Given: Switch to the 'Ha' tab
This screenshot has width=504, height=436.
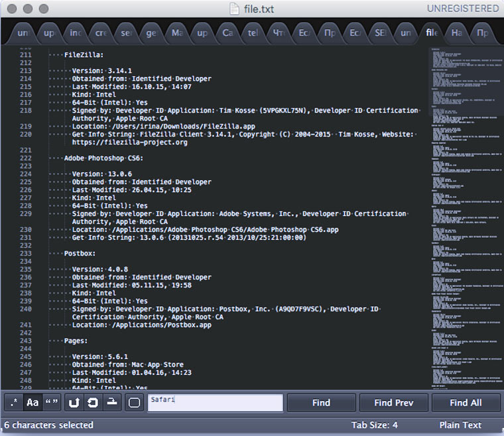Looking at the screenshot, I should (456, 32).
